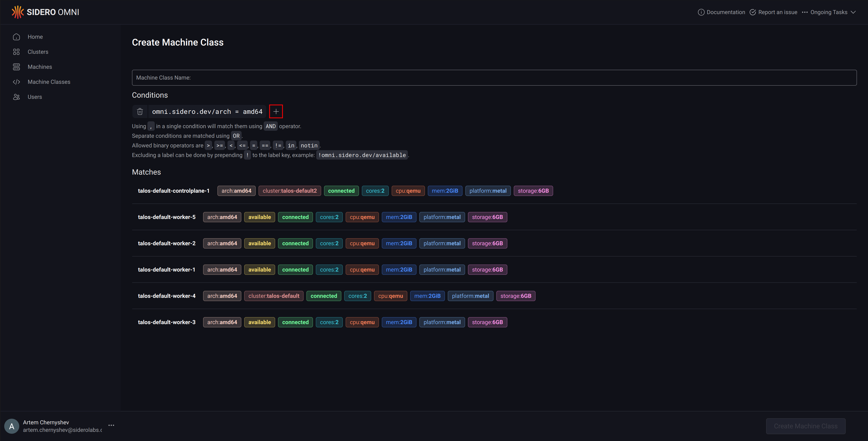Click the Machine Classes code icon

(16, 82)
